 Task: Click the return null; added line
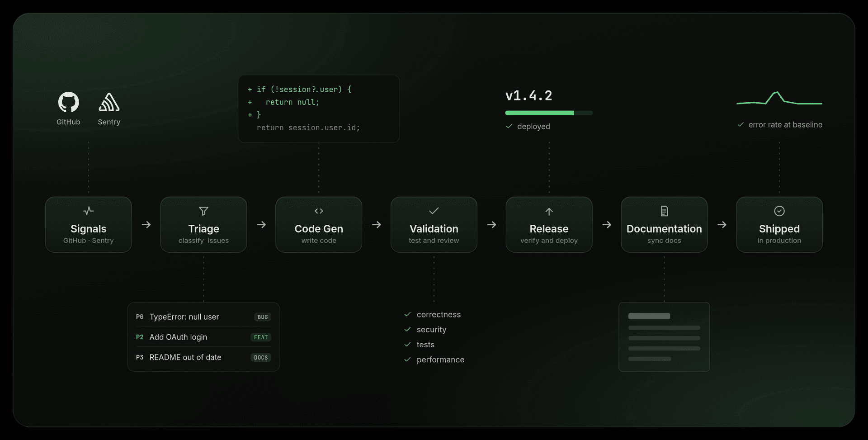click(x=283, y=102)
